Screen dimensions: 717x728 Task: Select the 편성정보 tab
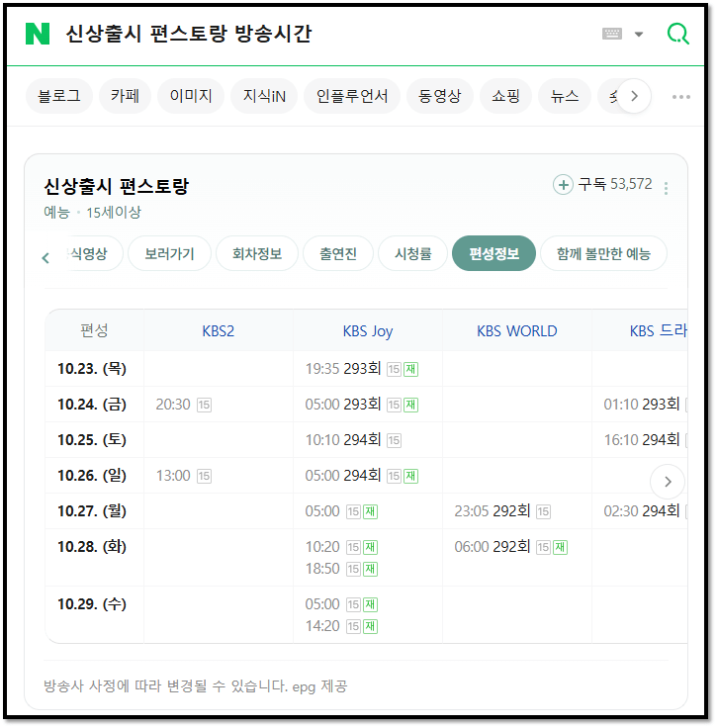493,253
